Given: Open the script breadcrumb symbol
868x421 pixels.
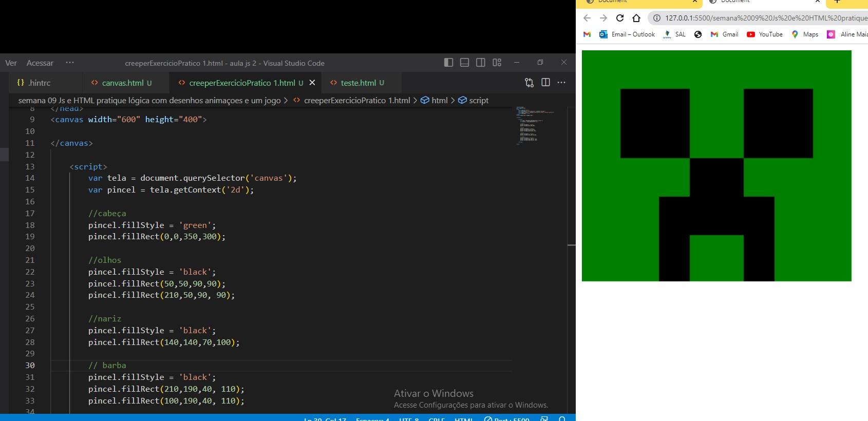Looking at the screenshot, I should click(473, 100).
